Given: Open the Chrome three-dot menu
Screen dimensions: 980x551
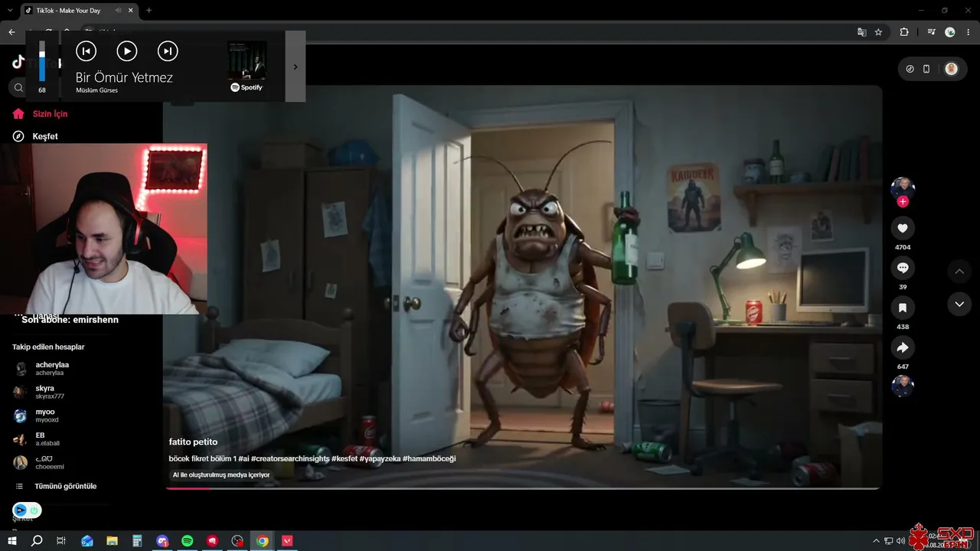Looking at the screenshot, I should click(969, 32).
